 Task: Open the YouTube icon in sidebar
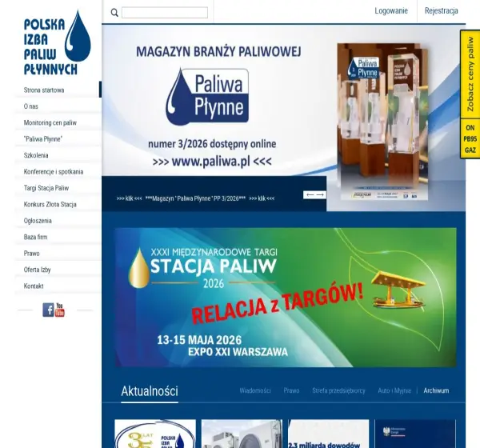click(59, 310)
